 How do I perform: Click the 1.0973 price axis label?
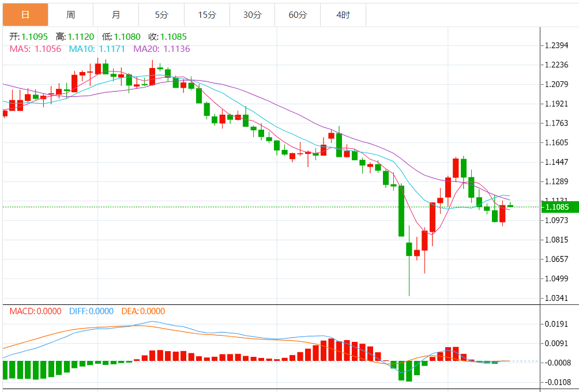[x=557, y=220]
